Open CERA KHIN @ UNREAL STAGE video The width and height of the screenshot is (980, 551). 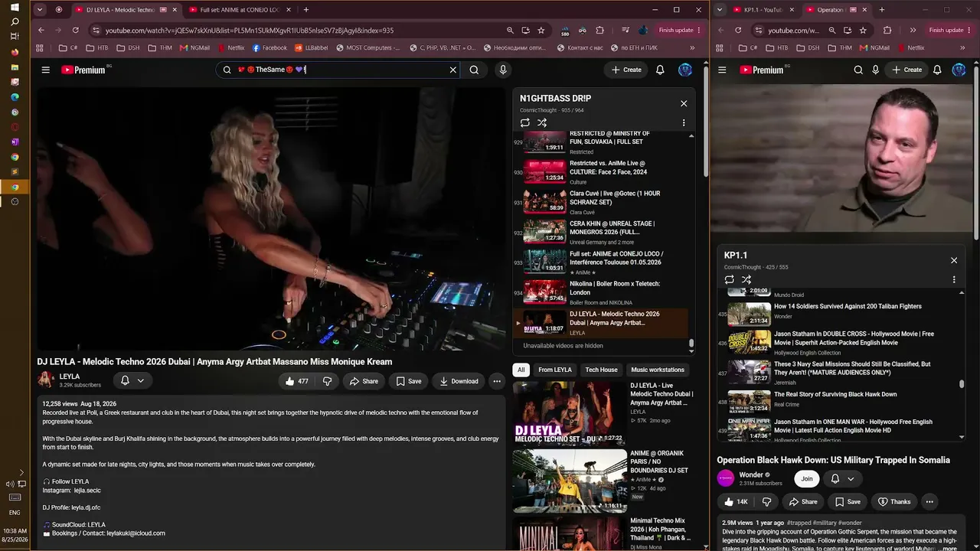601,230
